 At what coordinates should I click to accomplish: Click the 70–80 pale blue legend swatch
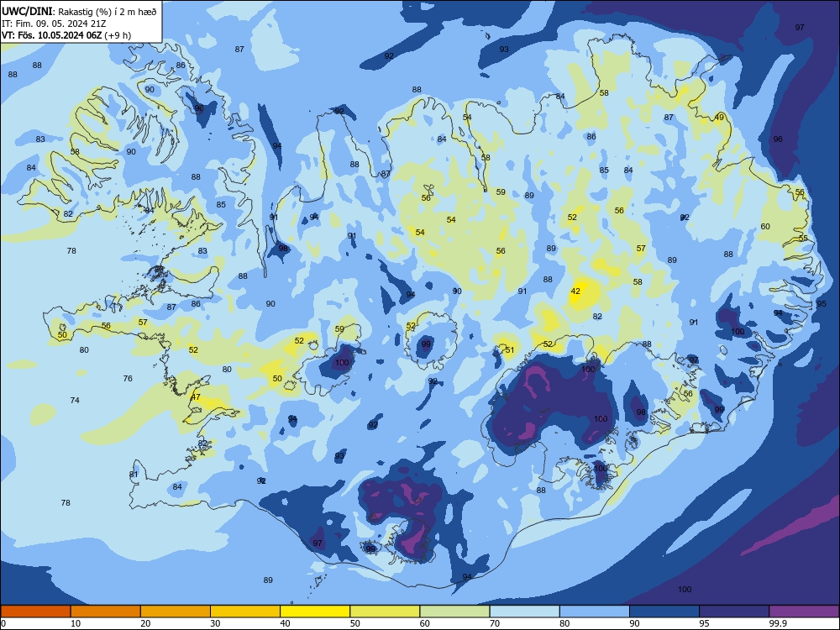(x=524, y=612)
